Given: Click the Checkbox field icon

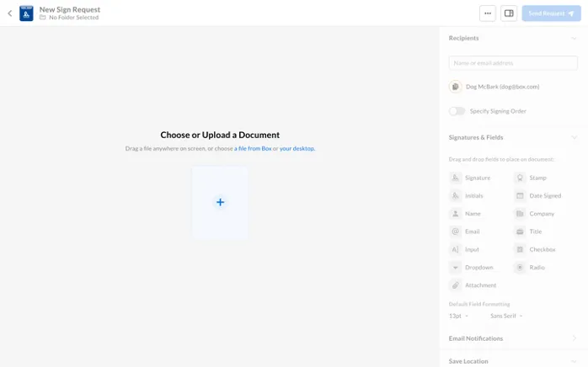Looking at the screenshot, I should click(x=520, y=249).
